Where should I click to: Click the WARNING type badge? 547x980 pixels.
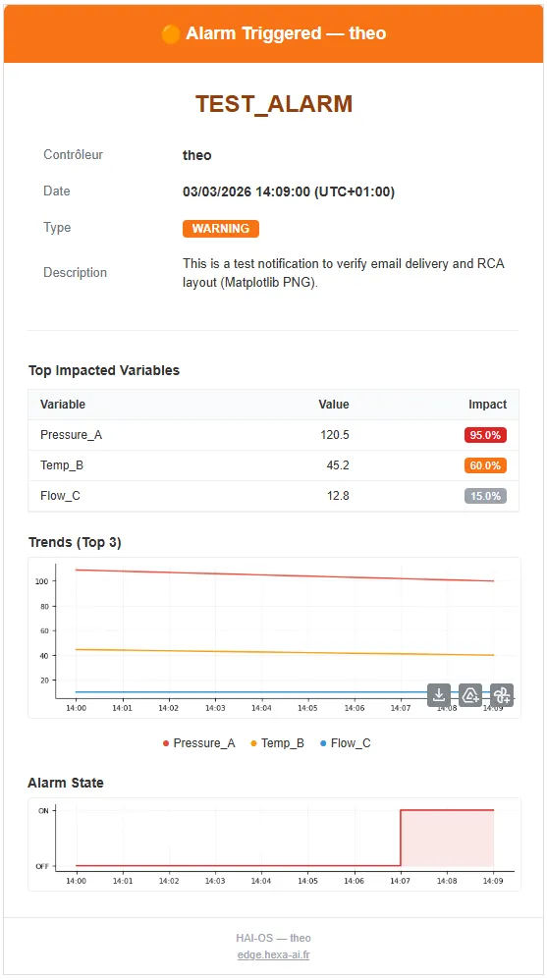point(221,229)
